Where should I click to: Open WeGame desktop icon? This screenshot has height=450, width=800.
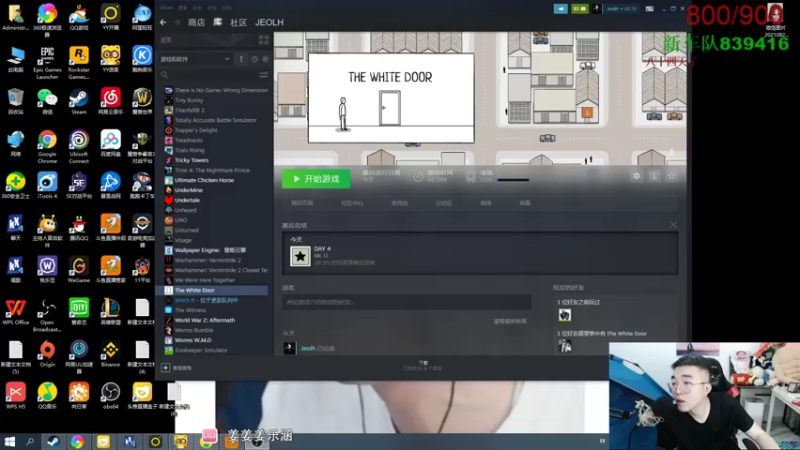[79, 270]
